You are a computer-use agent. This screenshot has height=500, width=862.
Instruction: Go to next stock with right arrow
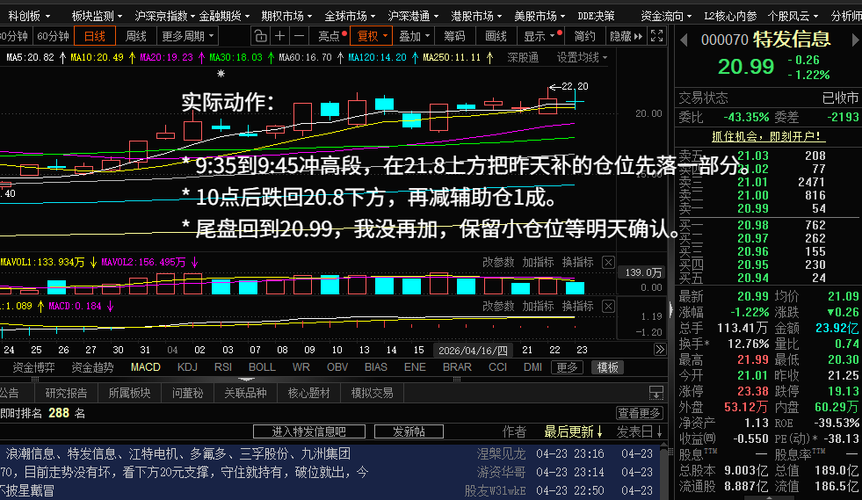[855, 40]
